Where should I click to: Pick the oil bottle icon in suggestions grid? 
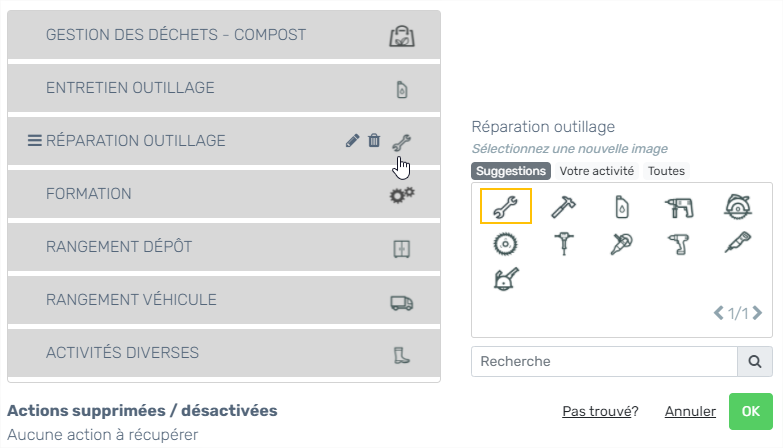click(x=622, y=206)
